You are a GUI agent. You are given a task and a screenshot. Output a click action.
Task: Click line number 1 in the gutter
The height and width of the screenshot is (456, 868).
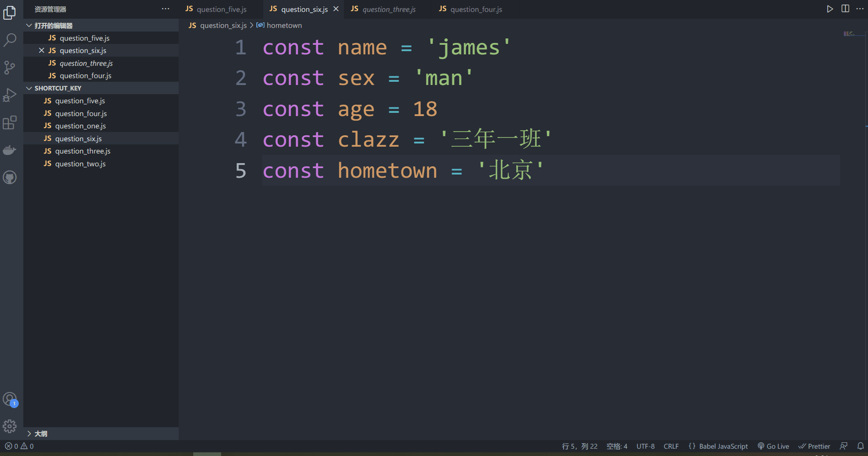point(241,48)
